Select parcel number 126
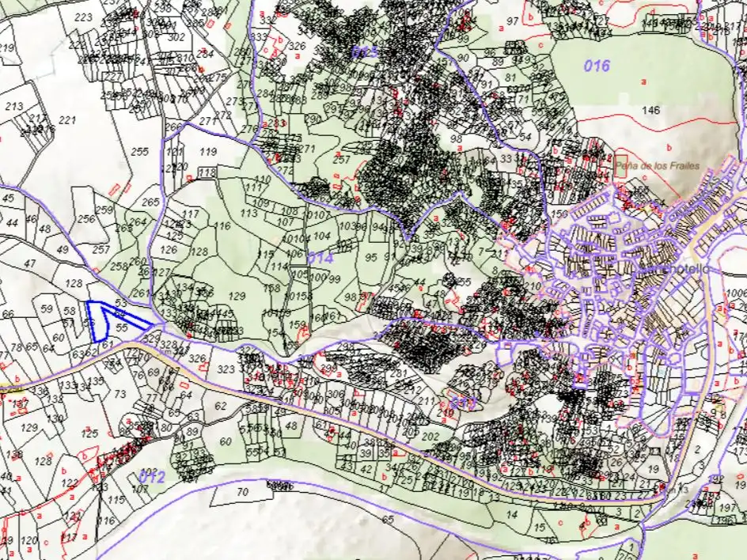Image resolution: width=747 pixels, height=560 pixels. [x=169, y=249]
